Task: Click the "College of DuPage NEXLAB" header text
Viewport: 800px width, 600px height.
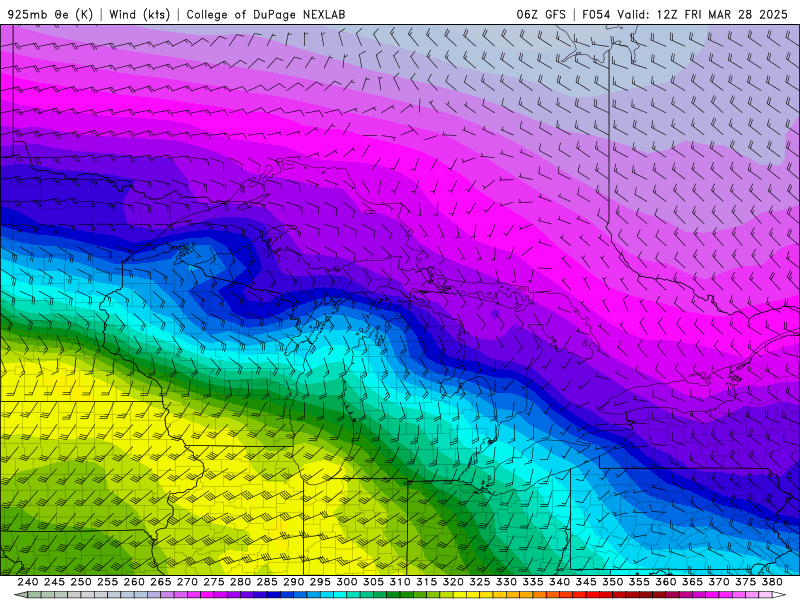Action: (266, 14)
